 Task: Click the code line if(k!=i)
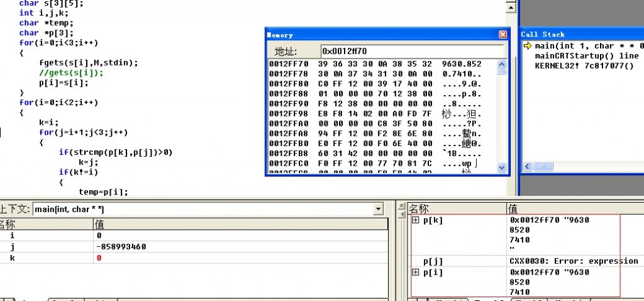point(79,172)
